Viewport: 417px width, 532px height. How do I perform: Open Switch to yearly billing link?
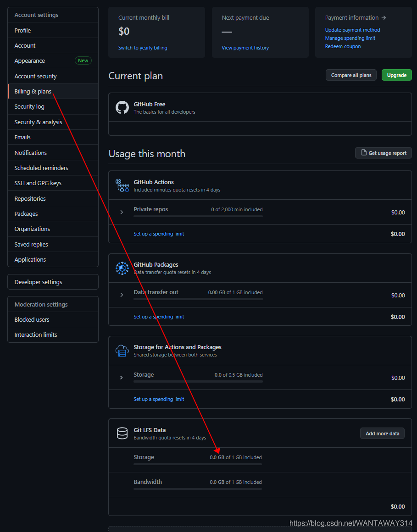[x=143, y=48]
